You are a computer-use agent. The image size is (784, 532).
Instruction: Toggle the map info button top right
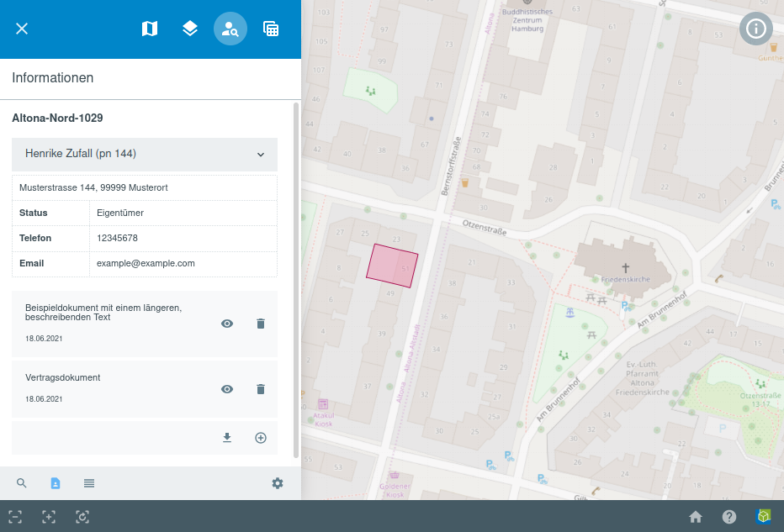(755, 29)
